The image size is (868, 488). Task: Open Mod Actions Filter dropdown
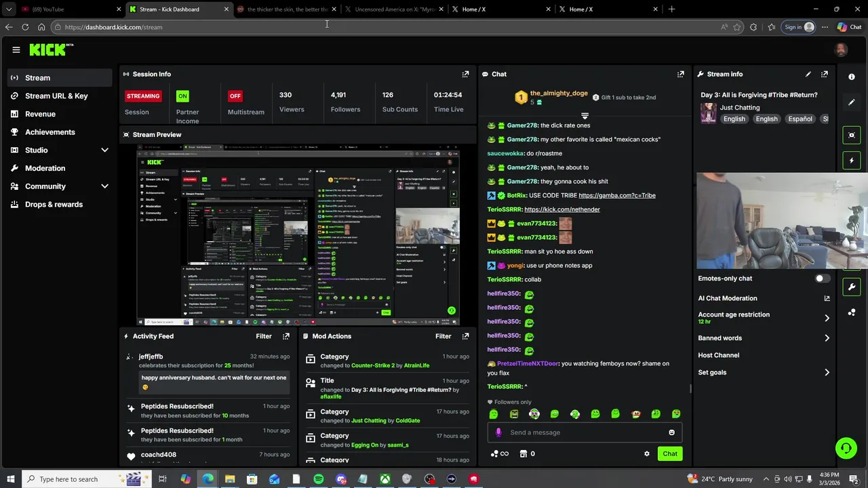click(443, 336)
